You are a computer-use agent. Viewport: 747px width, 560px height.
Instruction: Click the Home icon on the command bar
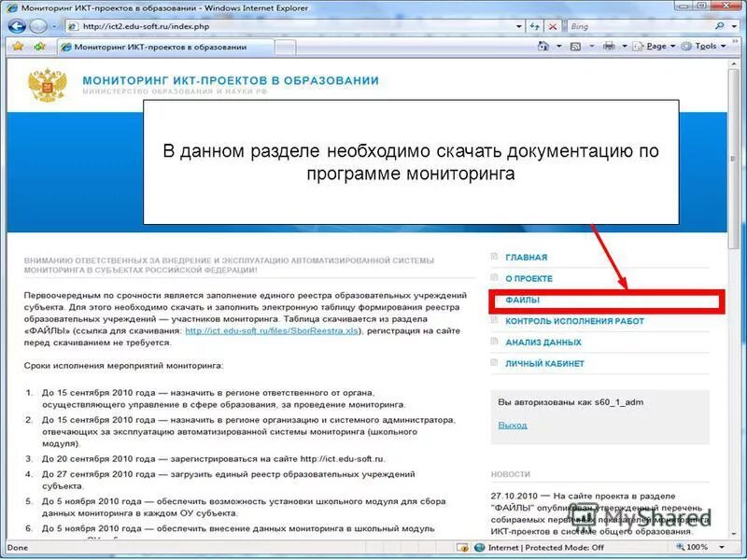pos(543,46)
